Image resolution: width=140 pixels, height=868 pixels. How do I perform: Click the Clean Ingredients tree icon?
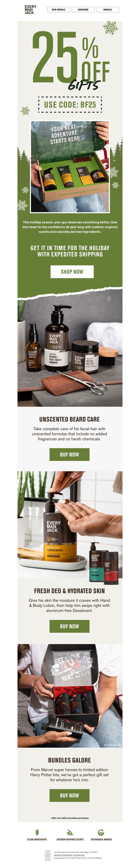tap(37, 832)
